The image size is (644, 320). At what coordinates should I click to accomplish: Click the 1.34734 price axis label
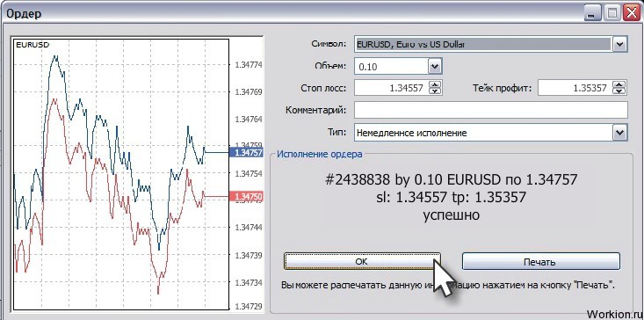click(x=248, y=282)
